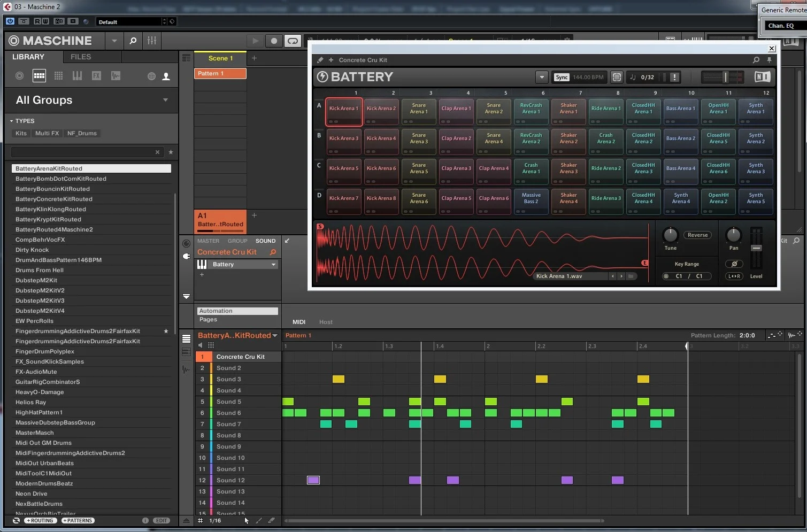This screenshot has height=532, width=807.
Task: Click the Battery edit pencil icon
Action: [x=320, y=60]
